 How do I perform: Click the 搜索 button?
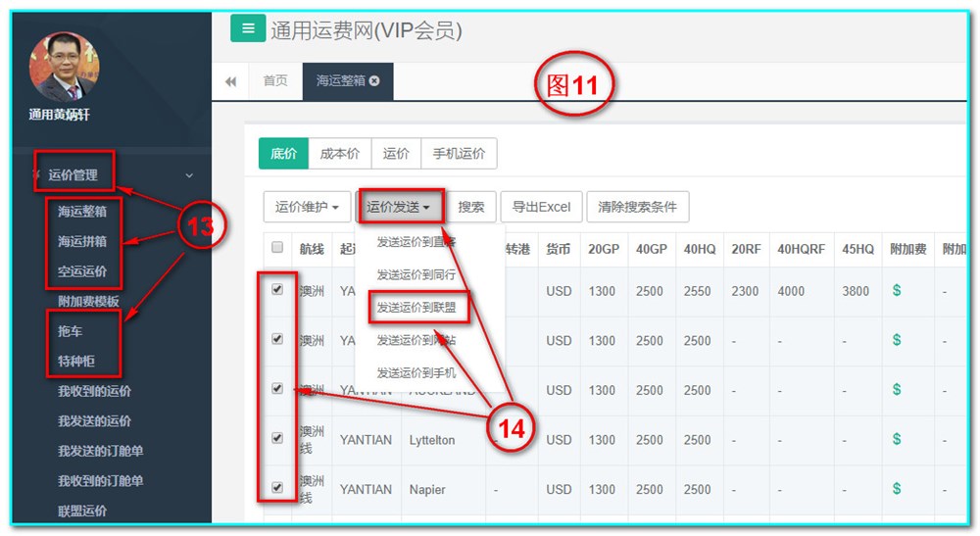(471, 207)
